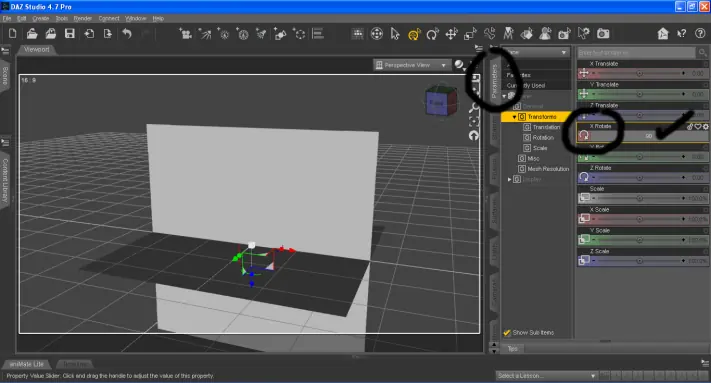The image size is (711, 383).
Task: Select the Scale tool icon
Action: click(470, 34)
